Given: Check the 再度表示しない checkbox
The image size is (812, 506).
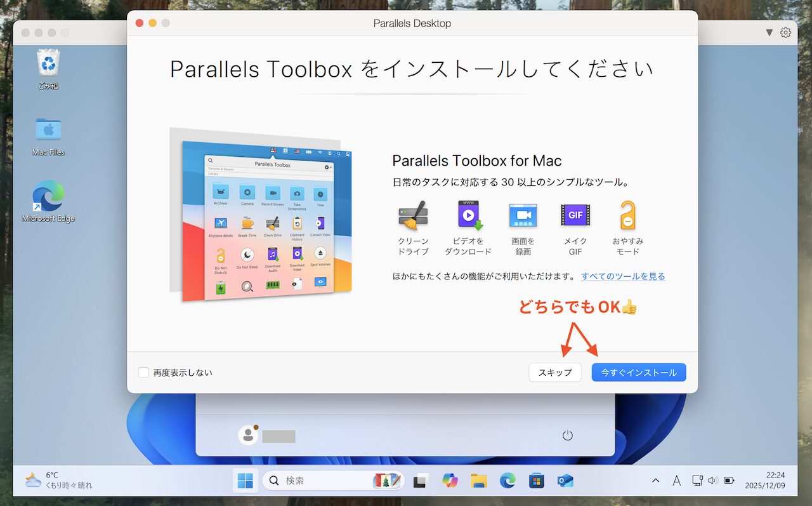Looking at the screenshot, I should pos(143,373).
